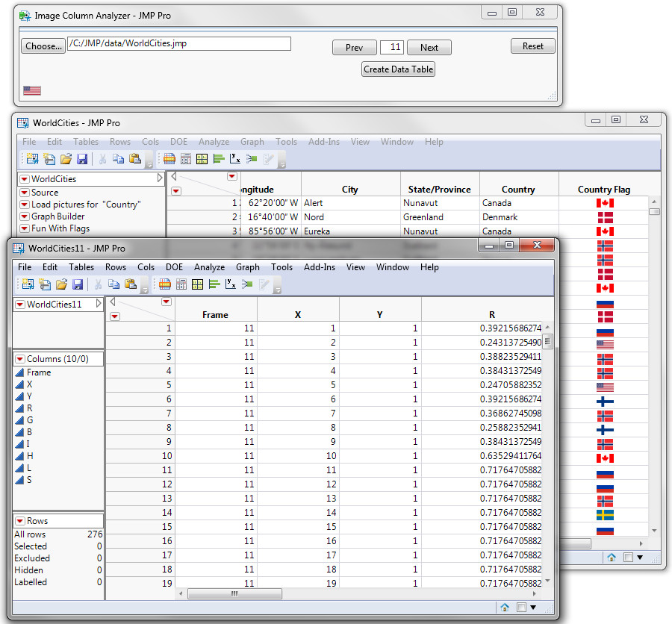Screen dimensions: 672x624
Task: Expand red triangle next to Fun With Flags
Action: pyautogui.click(x=25, y=228)
